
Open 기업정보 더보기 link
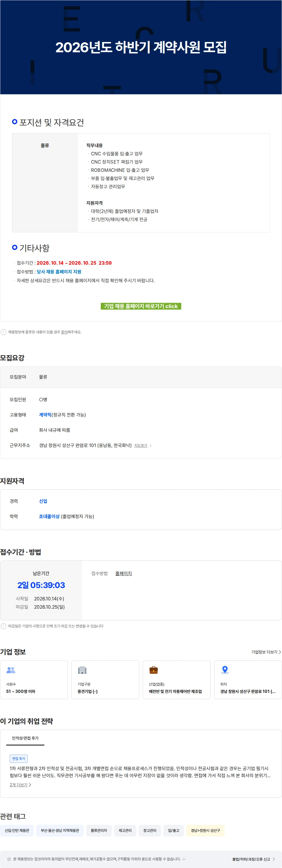[264, 652]
